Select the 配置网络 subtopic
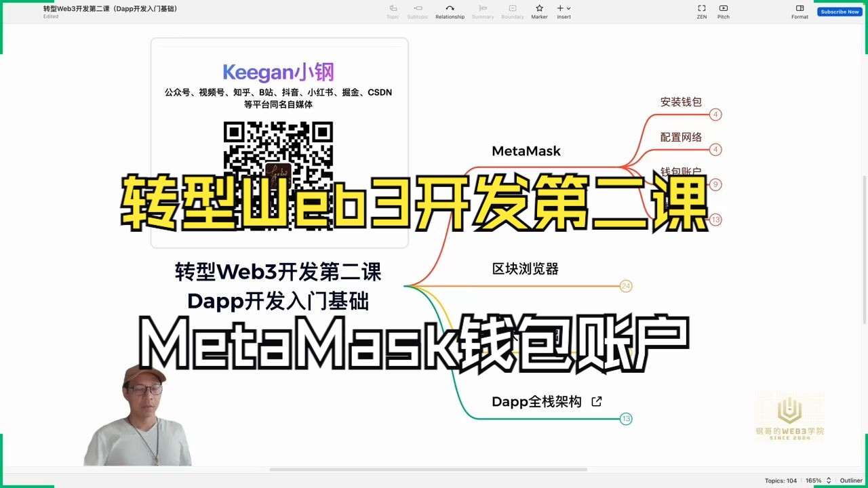The width and height of the screenshot is (868, 488). 681,136
